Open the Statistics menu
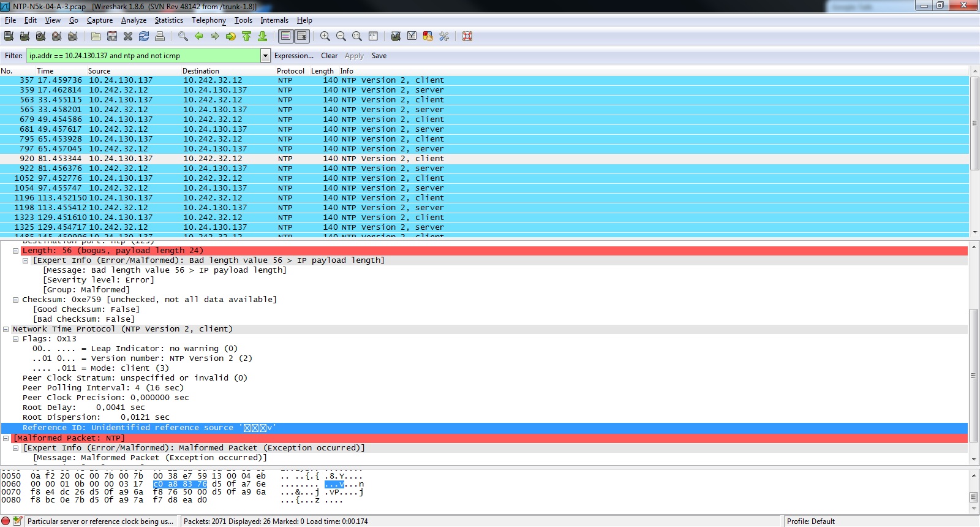980x527 pixels. point(169,20)
